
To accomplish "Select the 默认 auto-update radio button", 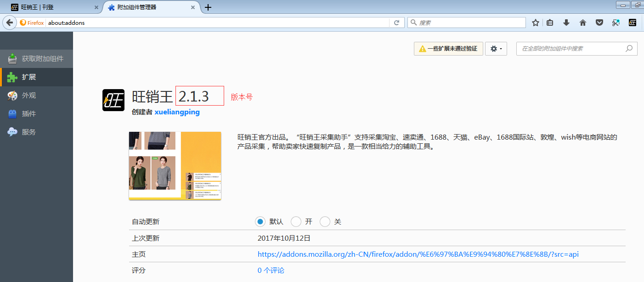I will tap(260, 222).
